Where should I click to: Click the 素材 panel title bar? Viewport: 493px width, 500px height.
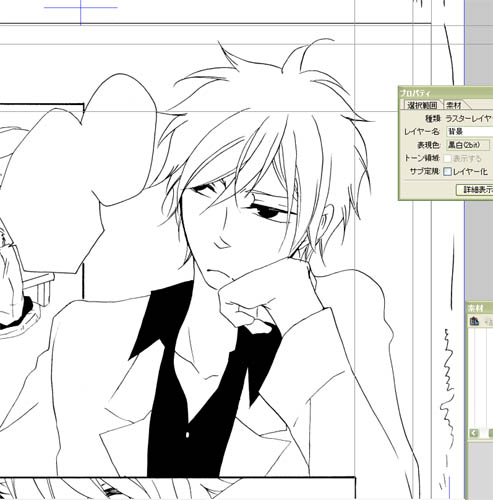479,308
